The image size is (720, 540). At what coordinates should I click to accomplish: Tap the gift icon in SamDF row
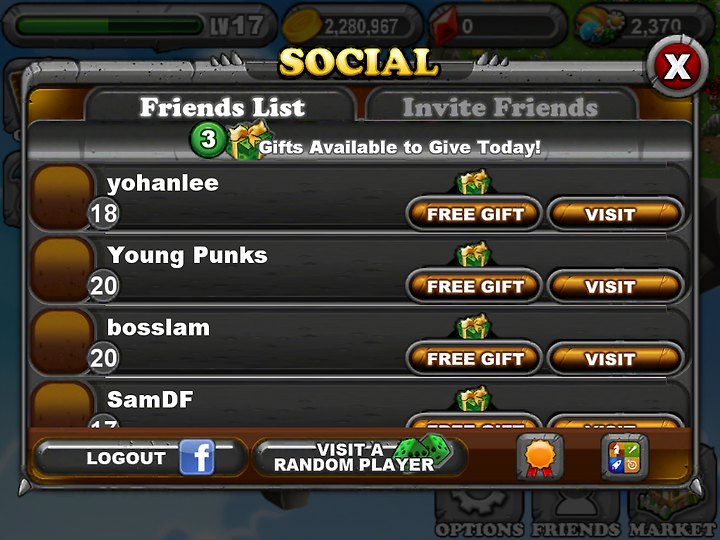(473, 398)
